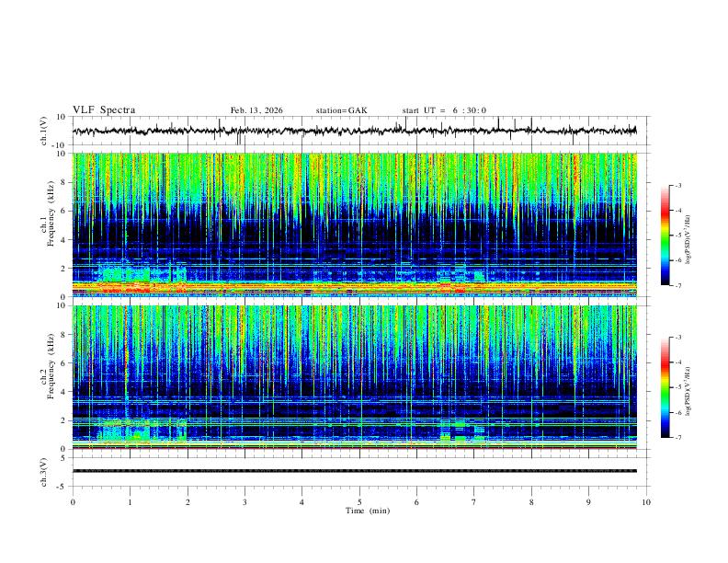Select the "start UT = 6 :30: 0" text
The image size is (728, 563).
click(x=444, y=110)
